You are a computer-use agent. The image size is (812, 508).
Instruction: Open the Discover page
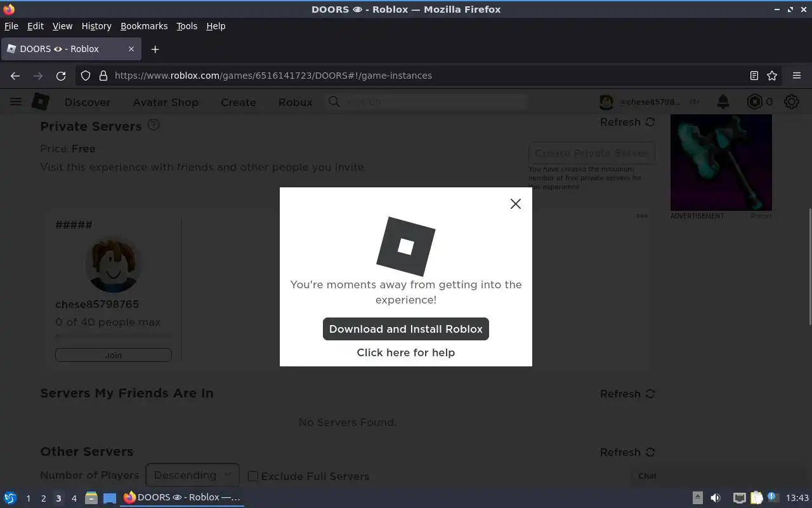tap(88, 102)
